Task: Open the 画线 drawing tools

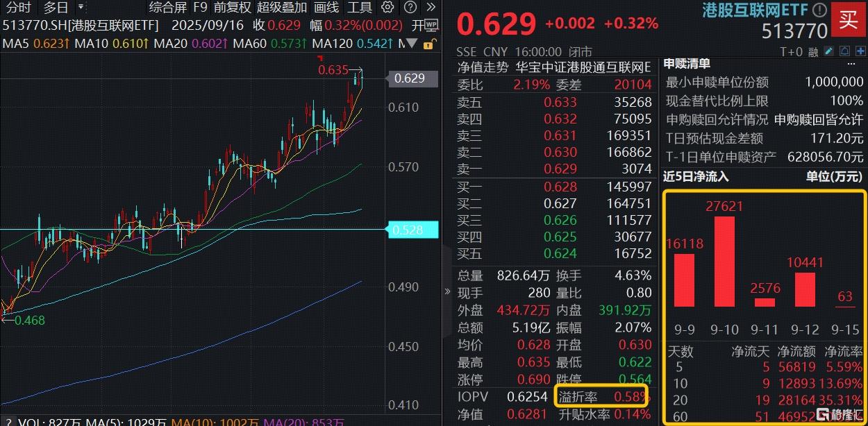Action: [326, 8]
